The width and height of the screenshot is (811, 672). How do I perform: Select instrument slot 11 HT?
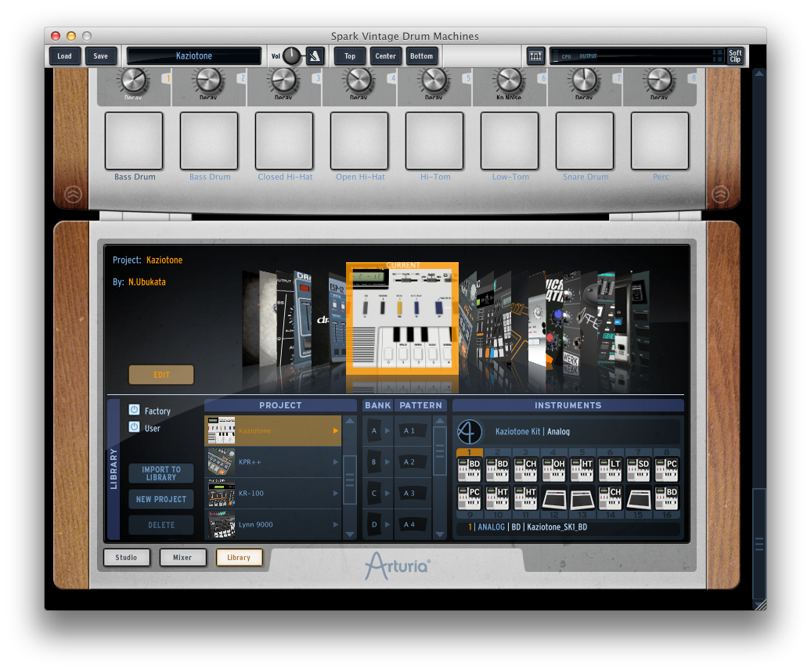click(525, 498)
